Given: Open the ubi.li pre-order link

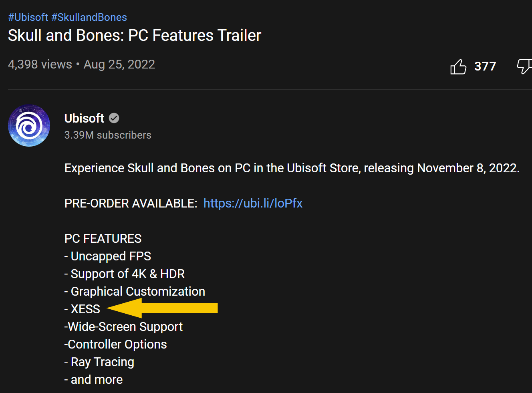Looking at the screenshot, I should [253, 203].
